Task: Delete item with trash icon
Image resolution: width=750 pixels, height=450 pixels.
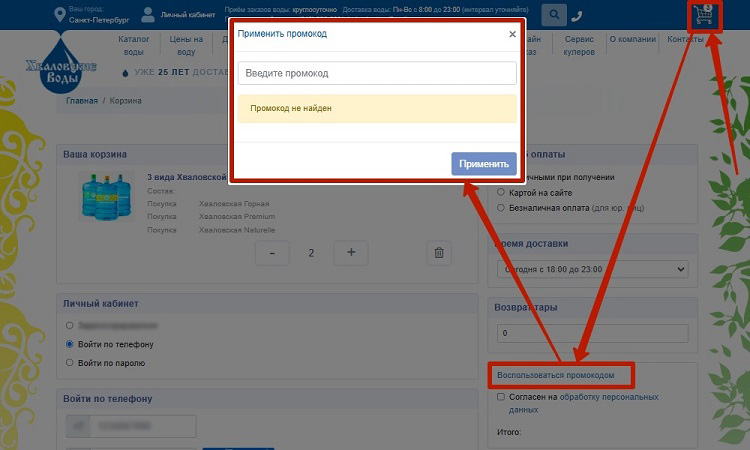Action: [x=437, y=253]
